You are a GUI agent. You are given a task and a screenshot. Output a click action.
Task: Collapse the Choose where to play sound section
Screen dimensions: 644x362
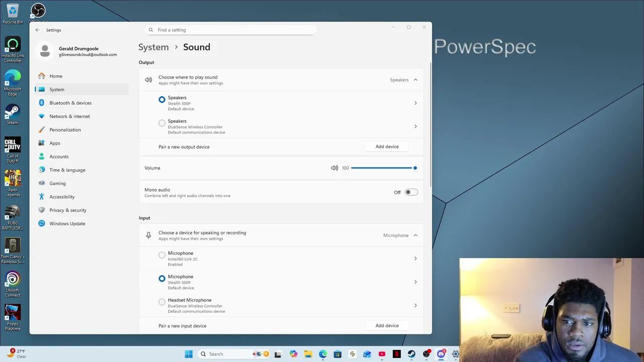tap(416, 80)
